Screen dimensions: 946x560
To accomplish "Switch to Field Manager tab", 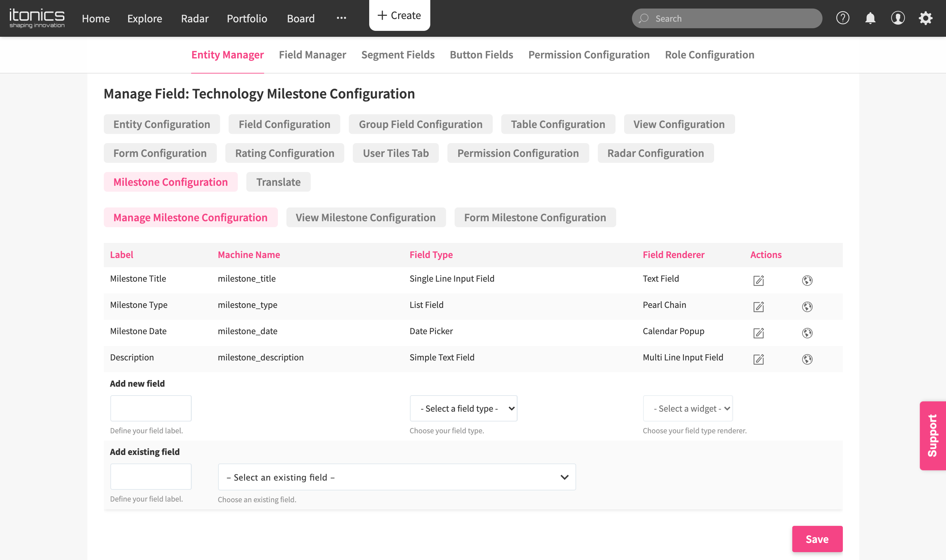I will [312, 55].
